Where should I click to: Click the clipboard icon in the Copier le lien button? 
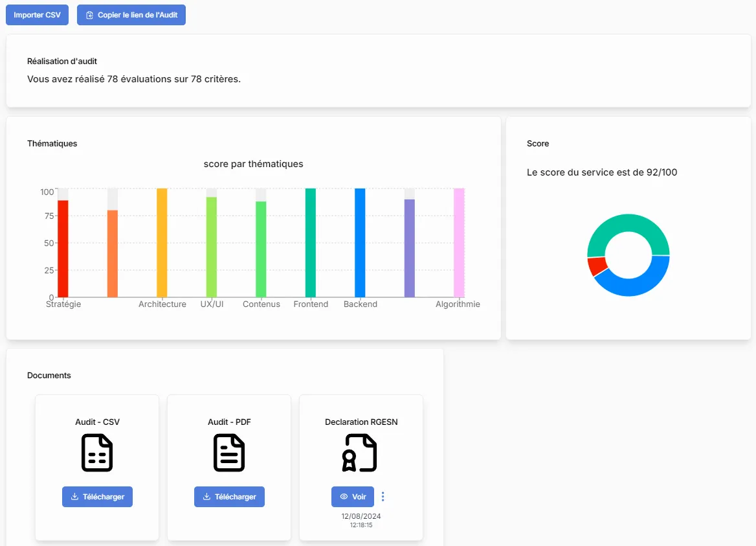89,15
